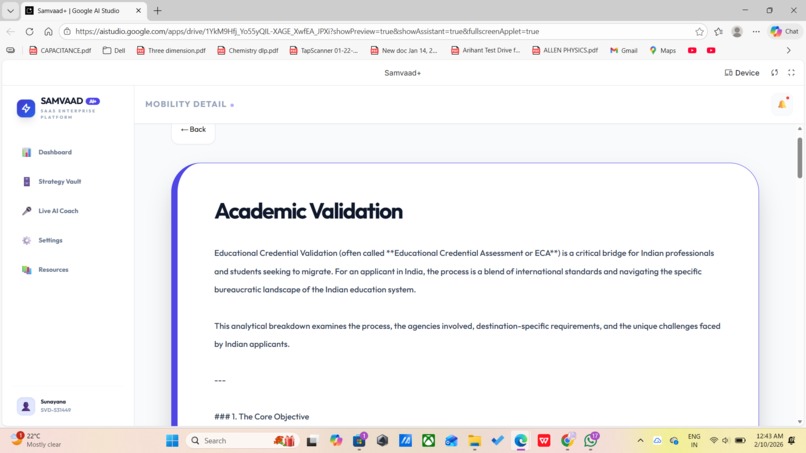View site information lock icon
Image resolution: width=806 pixels, height=453 pixels.
[67, 31]
